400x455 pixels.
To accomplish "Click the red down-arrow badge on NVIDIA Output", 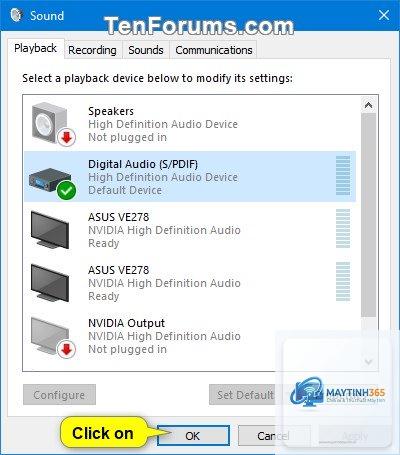I will coord(67,349).
